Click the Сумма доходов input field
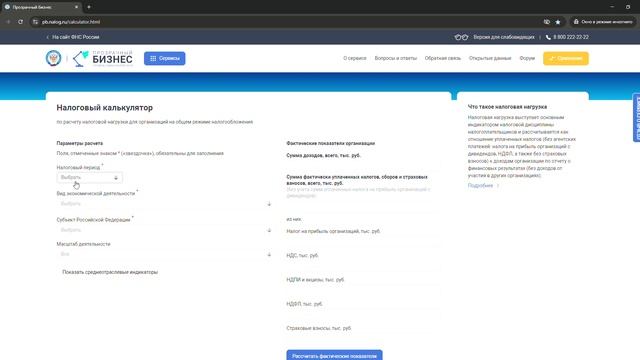This screenshot has width=640, height=360. 363,164
